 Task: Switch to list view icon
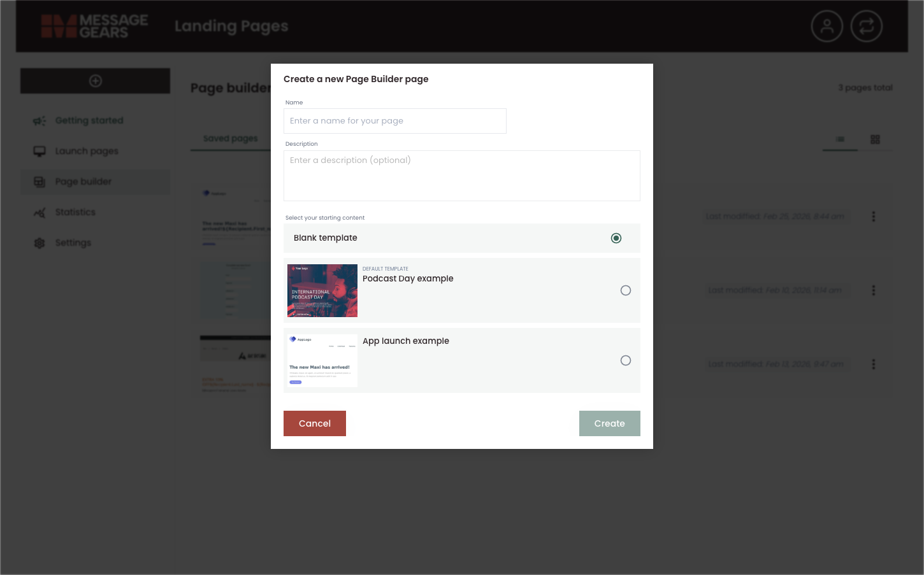840,139
